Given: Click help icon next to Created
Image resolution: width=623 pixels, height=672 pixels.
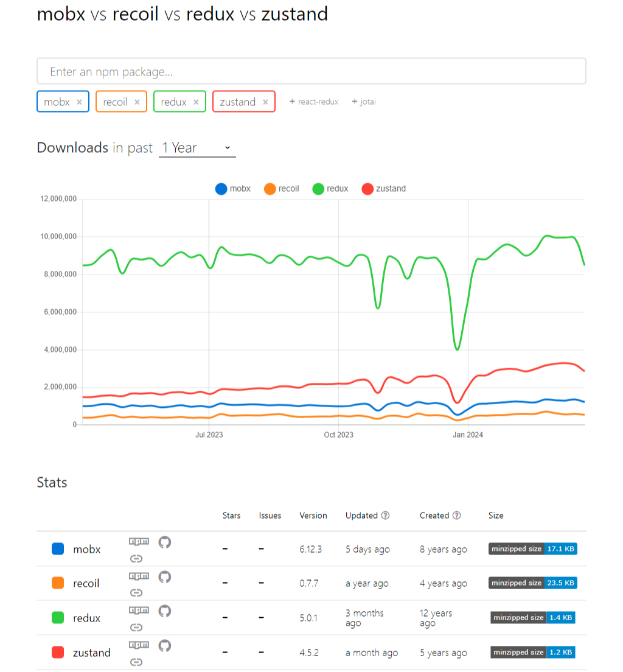Looking at the screenshot, I should (457, 515).
